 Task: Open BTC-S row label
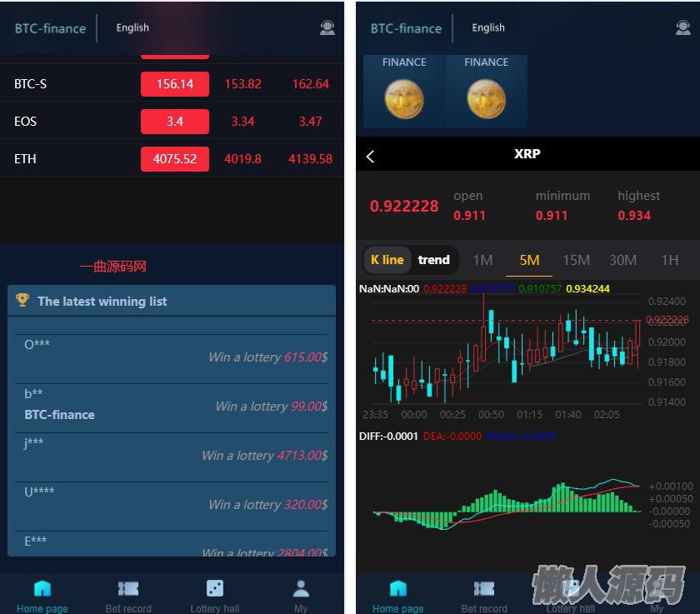(30, 84)
